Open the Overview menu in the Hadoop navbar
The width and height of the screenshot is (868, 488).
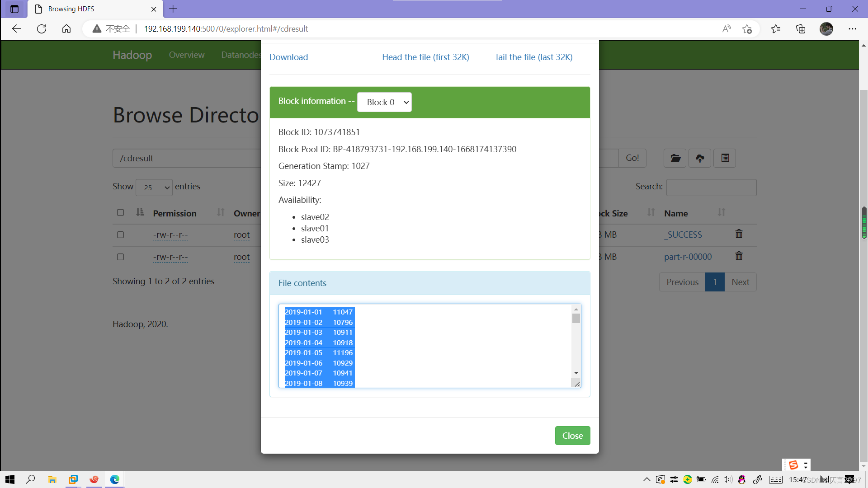point(186,55)
